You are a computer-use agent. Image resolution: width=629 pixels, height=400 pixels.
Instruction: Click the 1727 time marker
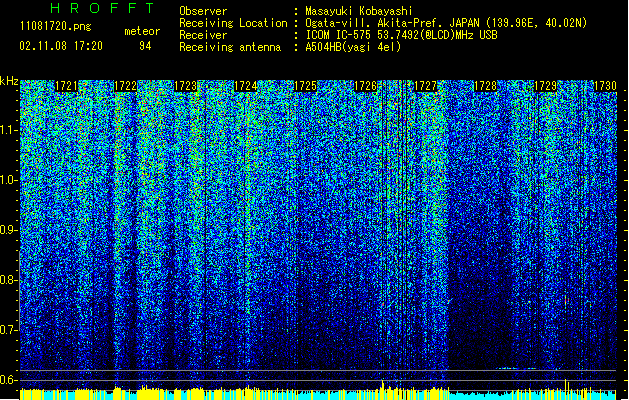[425, 86]
